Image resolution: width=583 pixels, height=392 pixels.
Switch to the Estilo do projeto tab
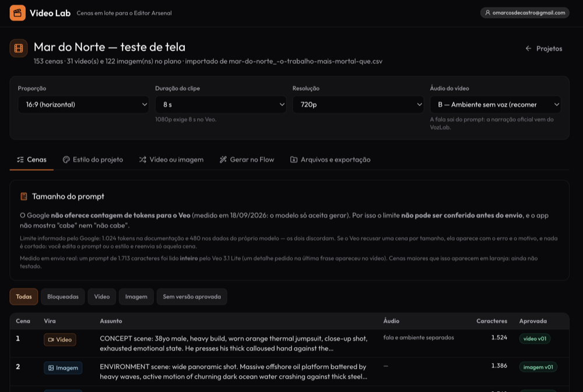coord(93,160)
